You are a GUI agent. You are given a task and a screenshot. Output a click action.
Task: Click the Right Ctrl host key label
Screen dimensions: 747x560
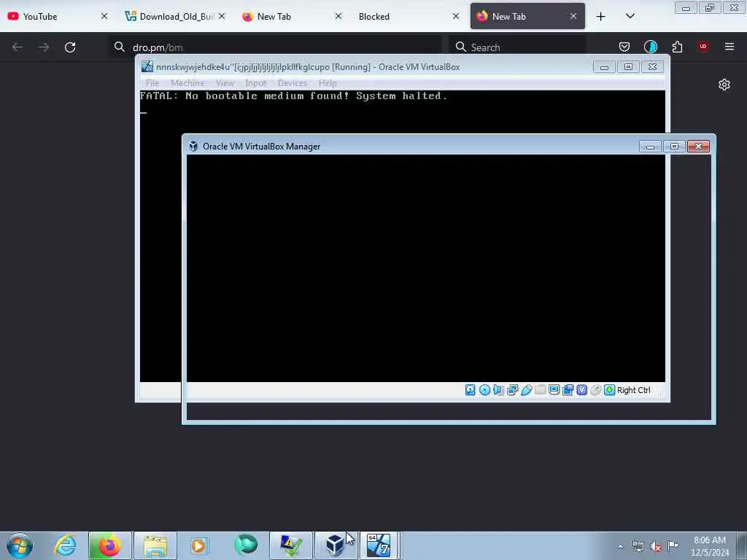[634, 390]
